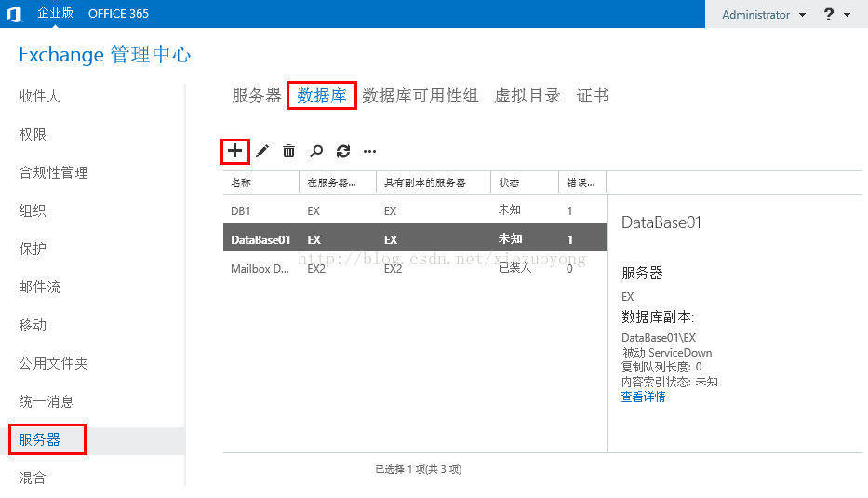Expand the help dropdown arrow
Screen dimensions: 868x498
pyautogui.click(x=847, y=15)
